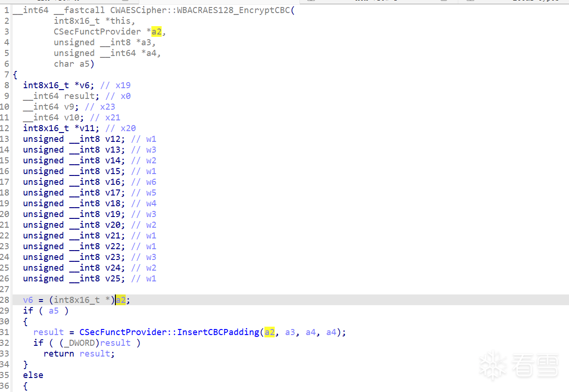This screenshot has width=569, height=392.
Task: Click the 'return result;' statement
Action: tap(79, 353)
